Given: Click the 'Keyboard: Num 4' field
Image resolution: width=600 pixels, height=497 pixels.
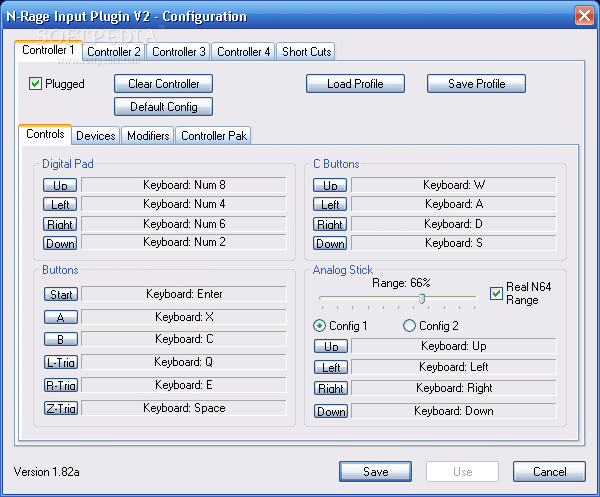Looking at the screenshot, I should (184, 204).
